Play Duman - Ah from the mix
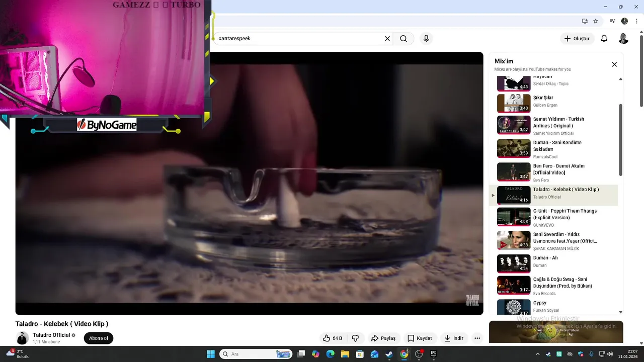 point(553,263)
